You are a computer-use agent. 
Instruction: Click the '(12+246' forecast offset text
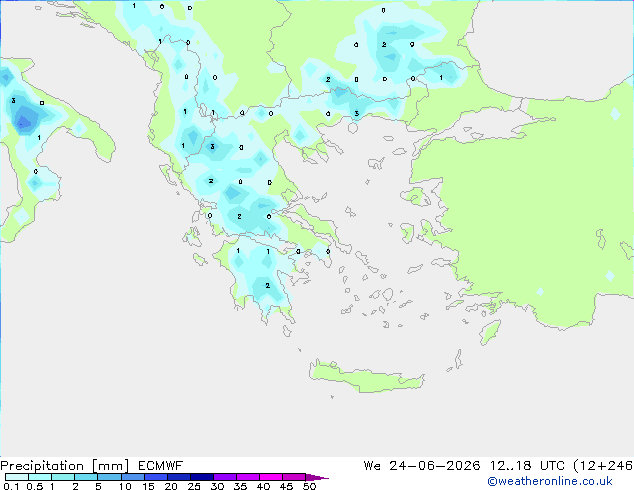pyautogui.click(x=603, y=466)
